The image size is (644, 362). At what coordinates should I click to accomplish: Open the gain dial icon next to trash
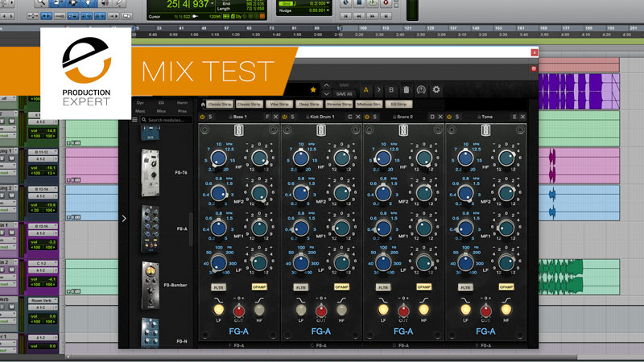(421, 89)
